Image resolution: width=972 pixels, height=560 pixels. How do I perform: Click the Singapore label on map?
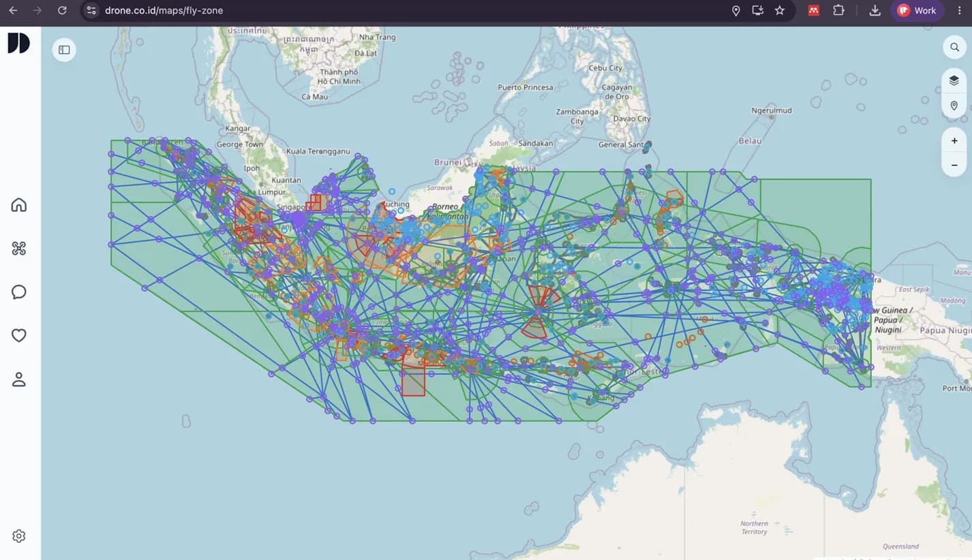294,207
